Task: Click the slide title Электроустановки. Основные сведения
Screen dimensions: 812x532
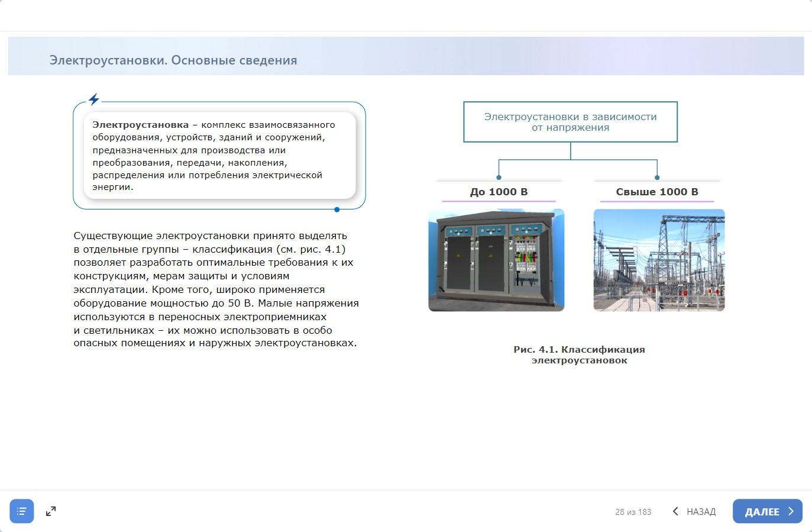Action: 173,60
